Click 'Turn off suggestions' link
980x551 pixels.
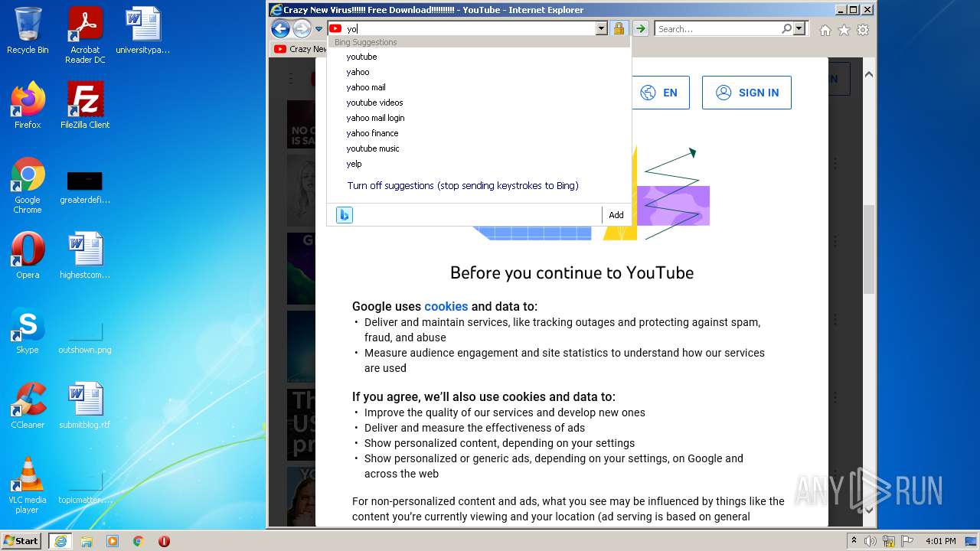462,185
